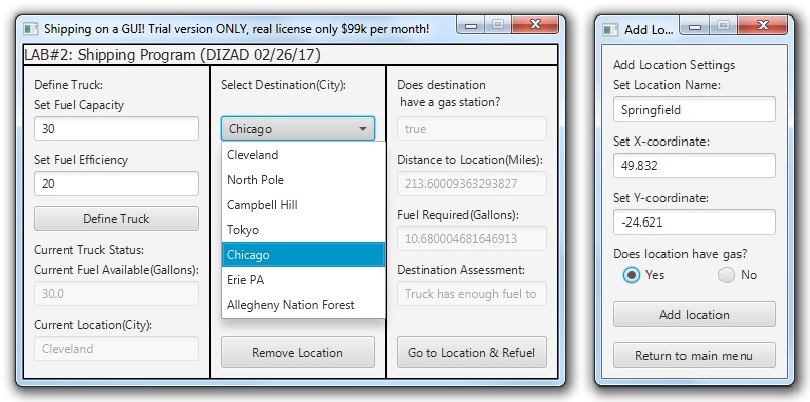The width and height of the screenshot is (810, 402).
Task: Click the Set Fuel Capacity field
Action: click(x=116, y=129)
